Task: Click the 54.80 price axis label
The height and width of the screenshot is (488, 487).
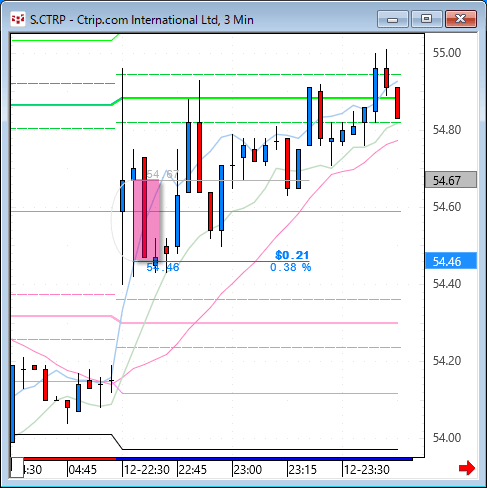Action: pos(447,130)
